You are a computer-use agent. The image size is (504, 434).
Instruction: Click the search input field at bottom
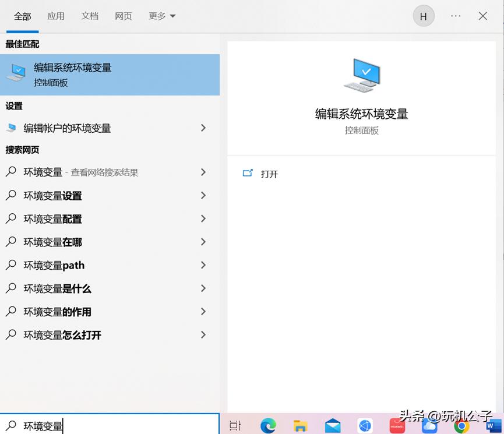coord(105,426)
